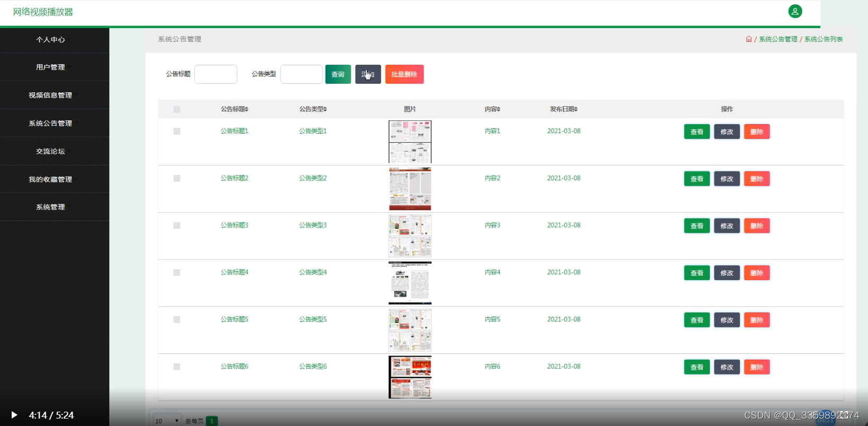Expand 我的收藏管理 sidebar menu
Viewport: 868px width, 426px height.
pos(54,179)
